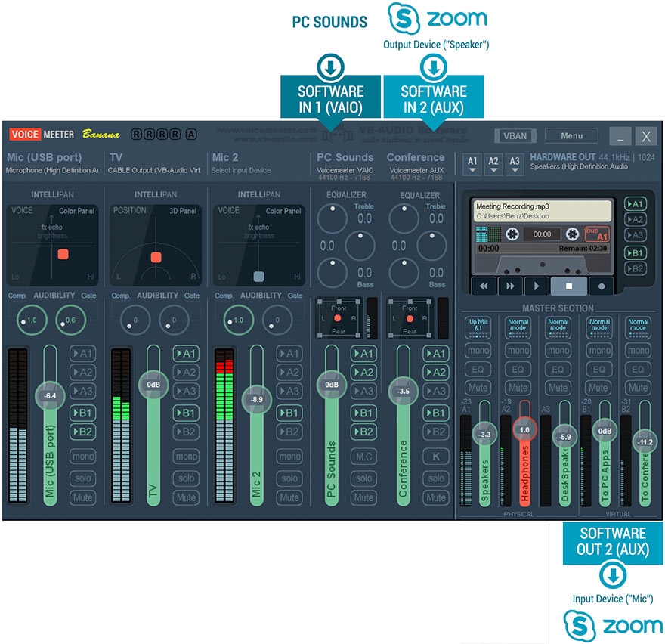This screenshot has width=665, height=644.
Task: Click the TV strip's 3D Panel position pad
Action: click(x=156, y=245)
